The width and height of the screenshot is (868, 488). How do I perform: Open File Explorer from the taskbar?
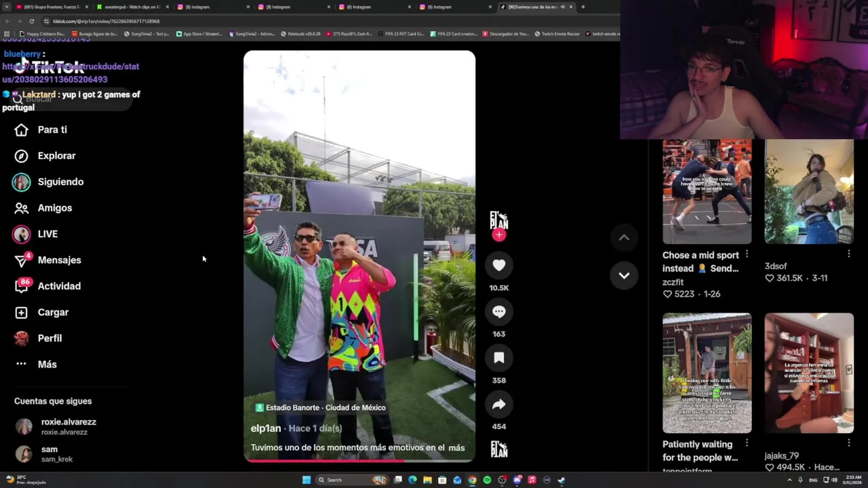tap(427, 480)
